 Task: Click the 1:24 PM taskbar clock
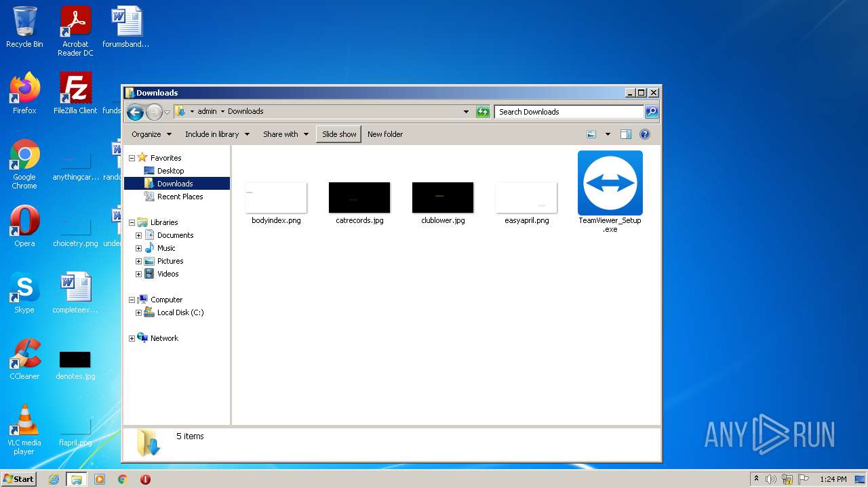coord(833,479)
